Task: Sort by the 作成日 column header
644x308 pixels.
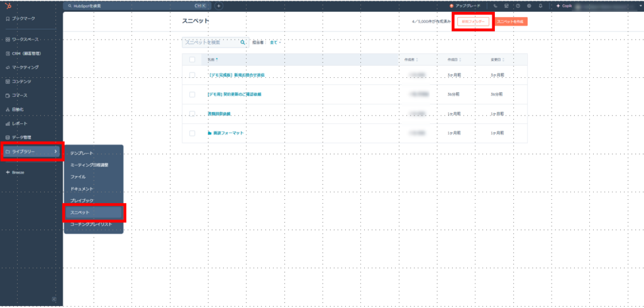Action: pos(454,60)
